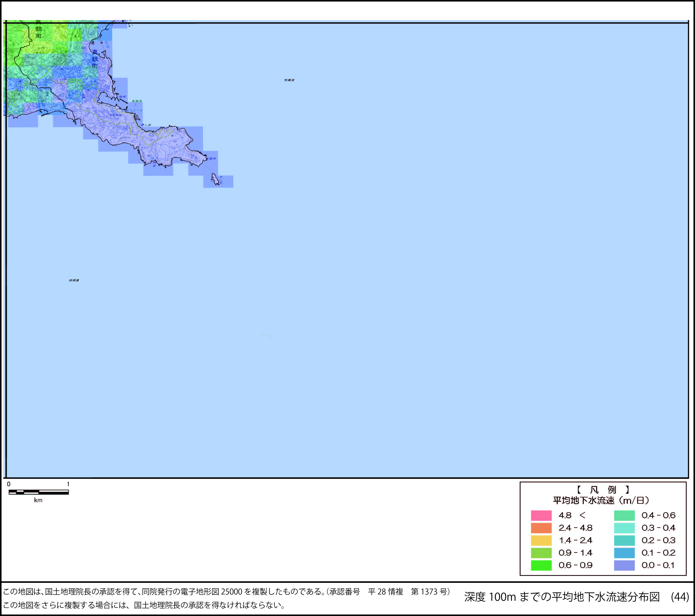Screen dimensions: 695x616
Task: Click the aqua 0.3 - 0.4 legend swatch
Action: coord(624,528)
